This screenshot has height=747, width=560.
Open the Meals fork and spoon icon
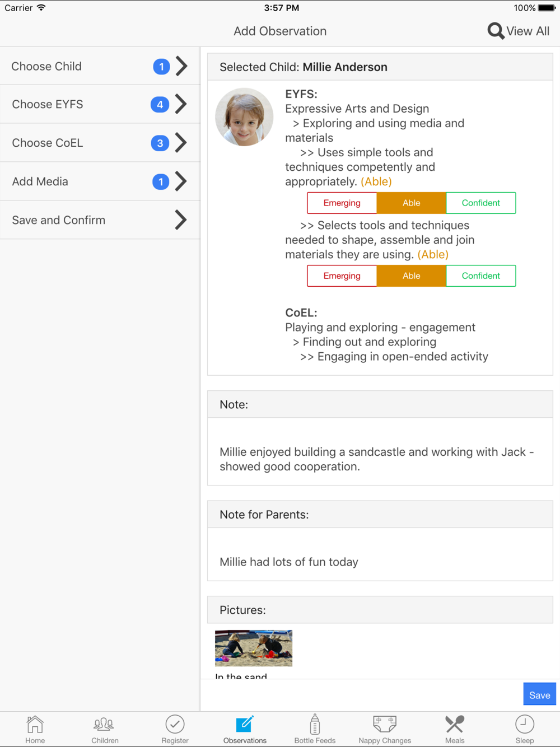tap(455, 724)
